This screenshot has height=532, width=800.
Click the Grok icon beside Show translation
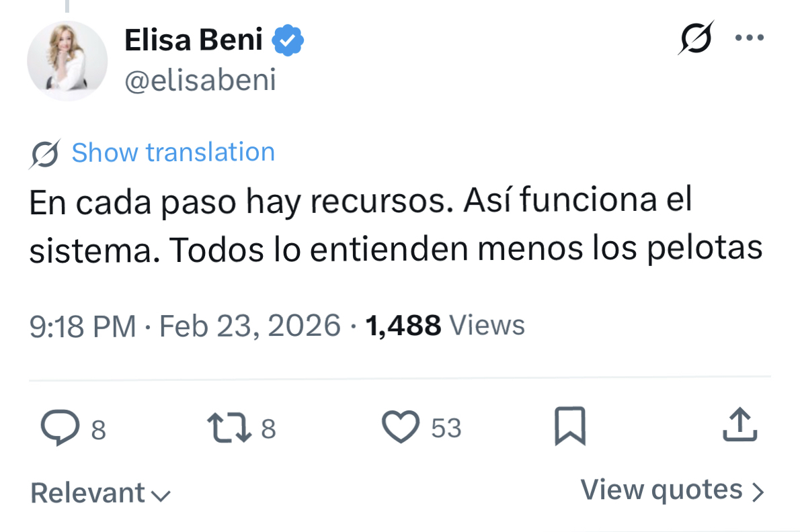(x=46, y=154)
